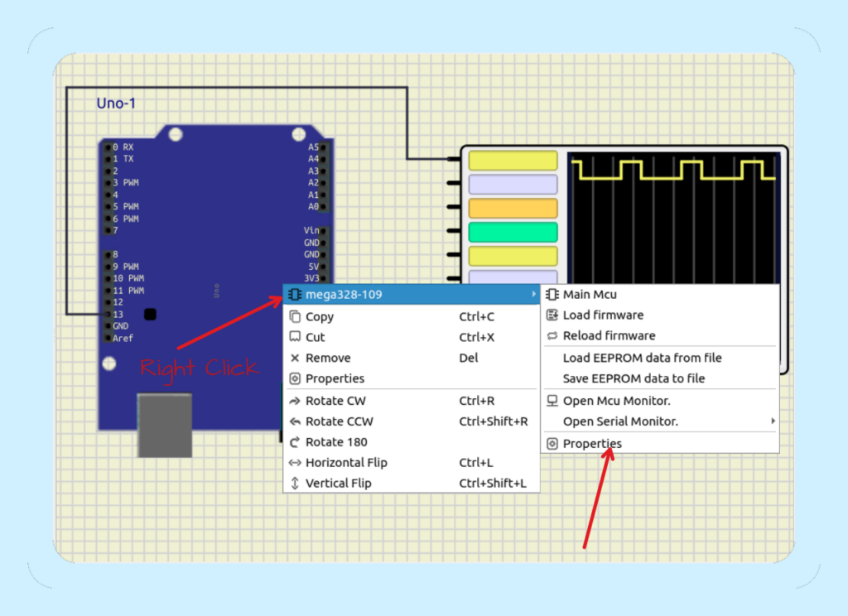
Task: Click the Open Mcu Monitor screen icon
Action: pyautogui.click(x=552, y=401)
